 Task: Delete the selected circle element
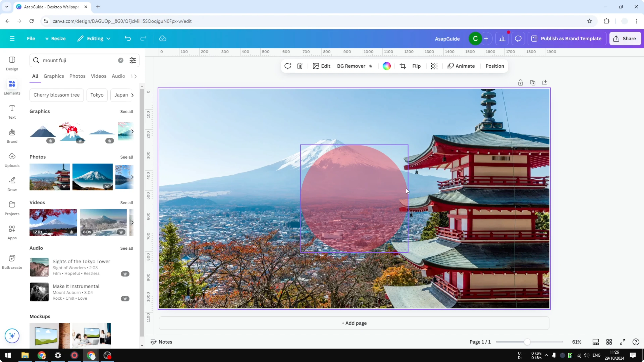point(300,66)
